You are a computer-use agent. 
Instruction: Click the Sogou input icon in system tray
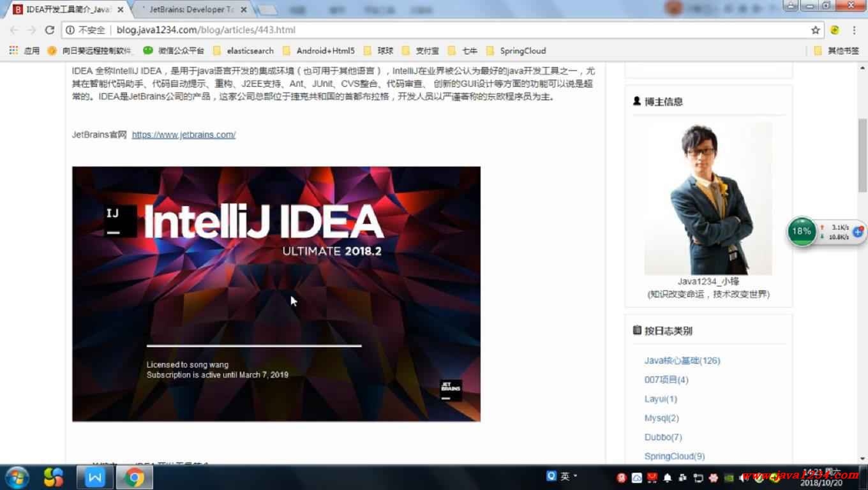coord(550,477)
